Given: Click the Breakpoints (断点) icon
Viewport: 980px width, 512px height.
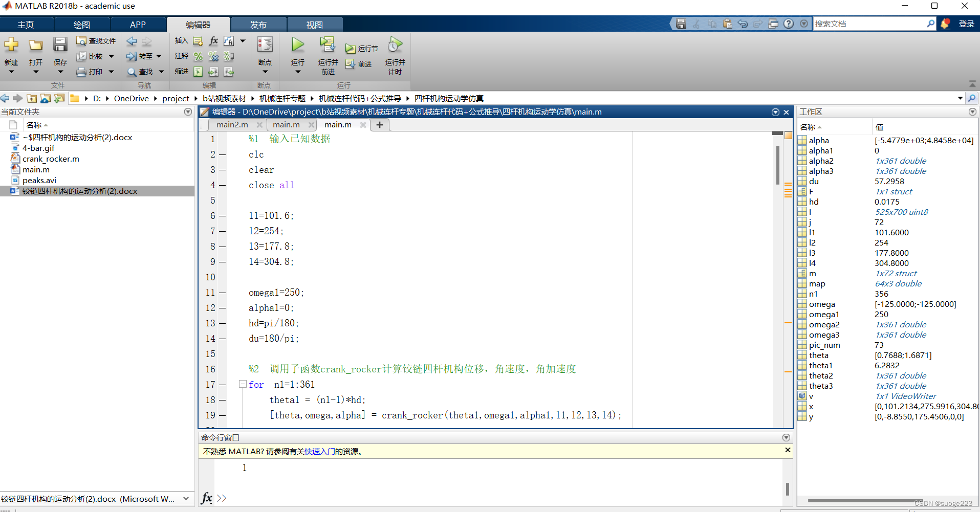Looking at the screenshot, I should tap(265, 44).
